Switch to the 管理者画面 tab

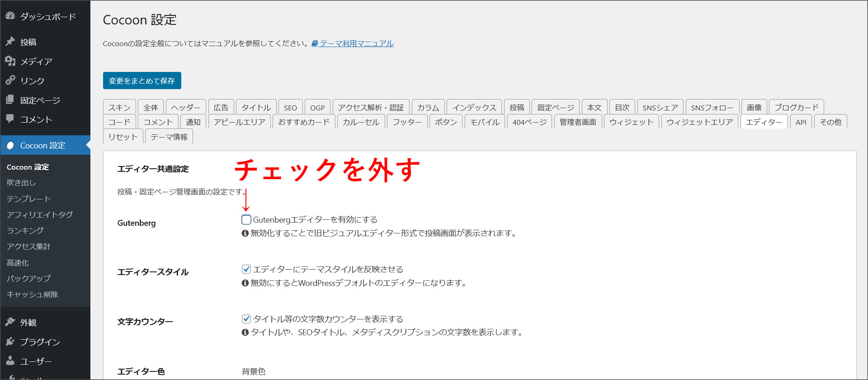(578, 122)
